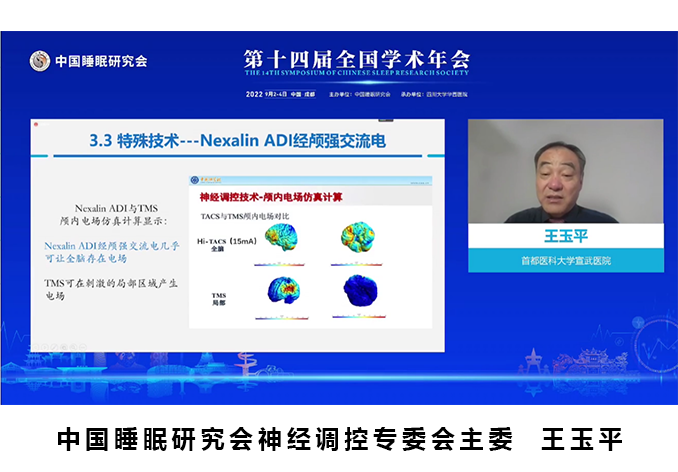The image size is (678, 472).
Task: Click color scale under Hi-TACS top brain
Action: [x=357, y=264]
